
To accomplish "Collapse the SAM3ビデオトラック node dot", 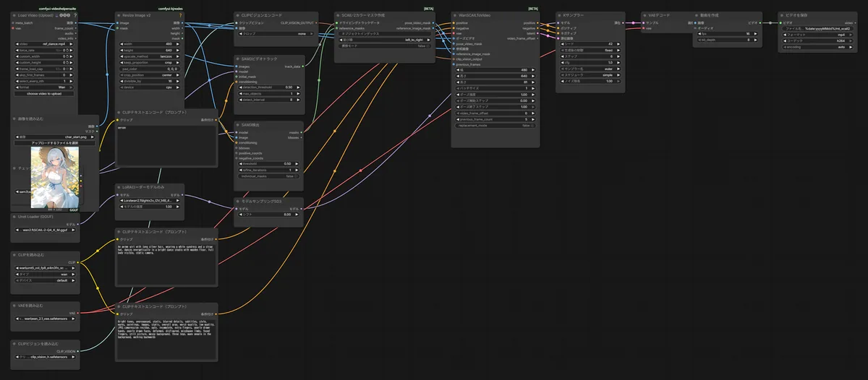I will [237, 59].
